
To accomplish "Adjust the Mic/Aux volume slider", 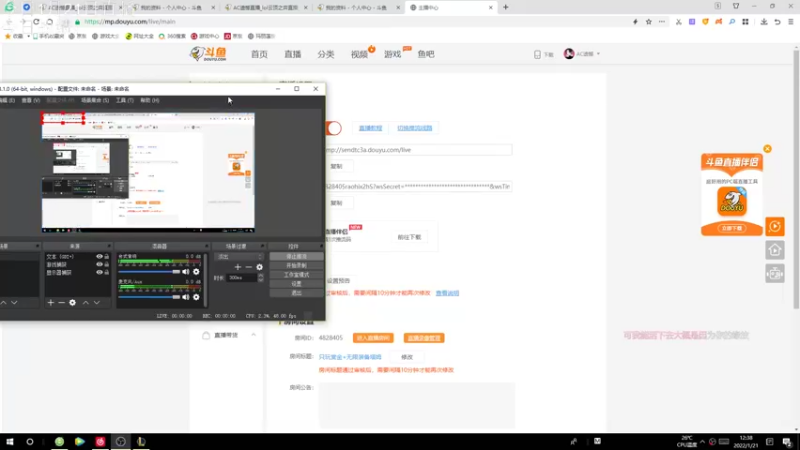I will coord(149,297).
